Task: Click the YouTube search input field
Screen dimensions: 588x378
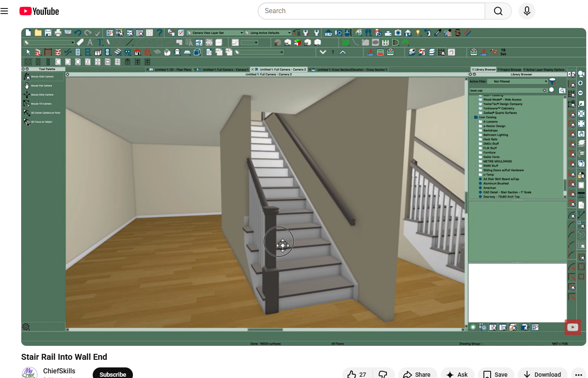Action: pyautogui.click(x=372, y=11)
